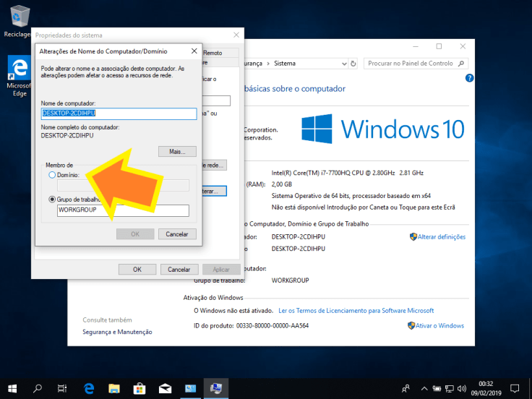Launch File Explorer from the taskbar
532x399 pixels.
(x=114, y=388)
